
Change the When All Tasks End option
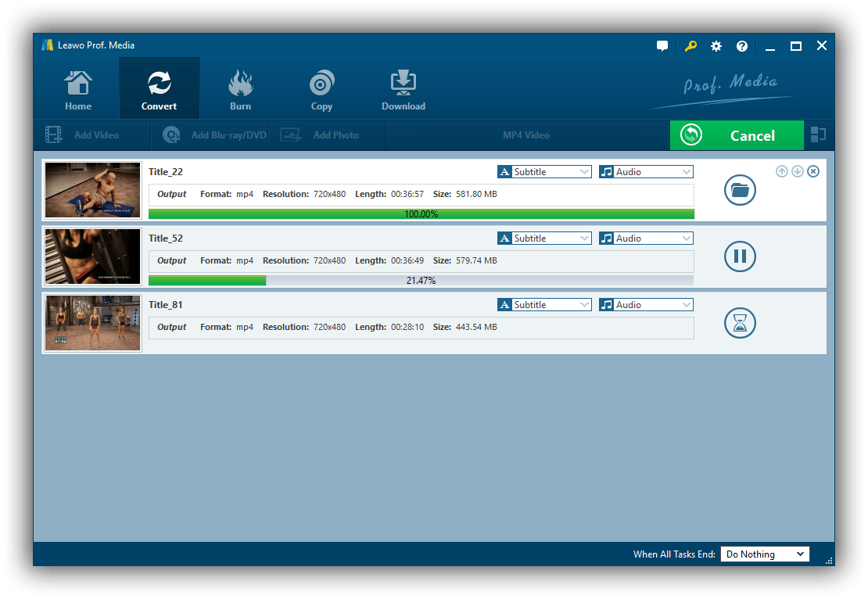coord(764,554)
